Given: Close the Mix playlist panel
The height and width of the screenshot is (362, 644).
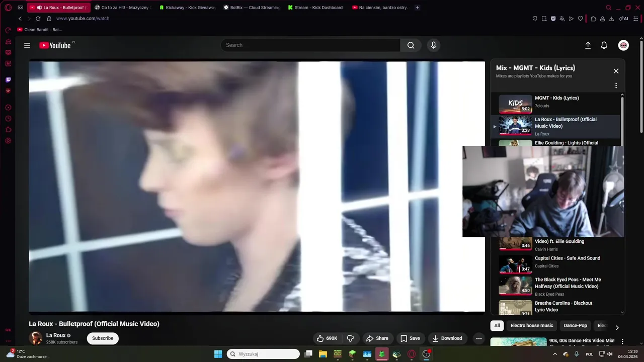Looking at the screenshot, I should (x=616, y=71).
